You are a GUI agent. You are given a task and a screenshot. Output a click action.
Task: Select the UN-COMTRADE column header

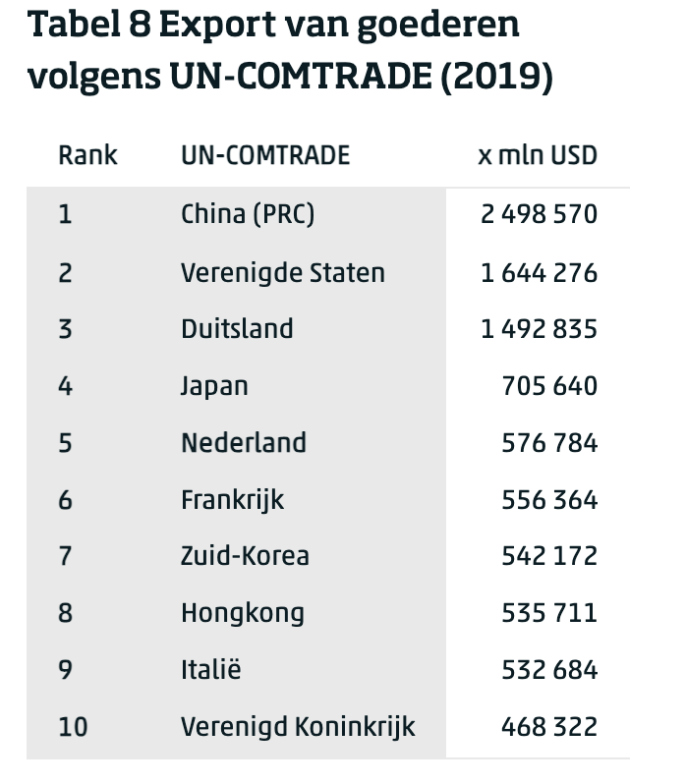(265, 155)
